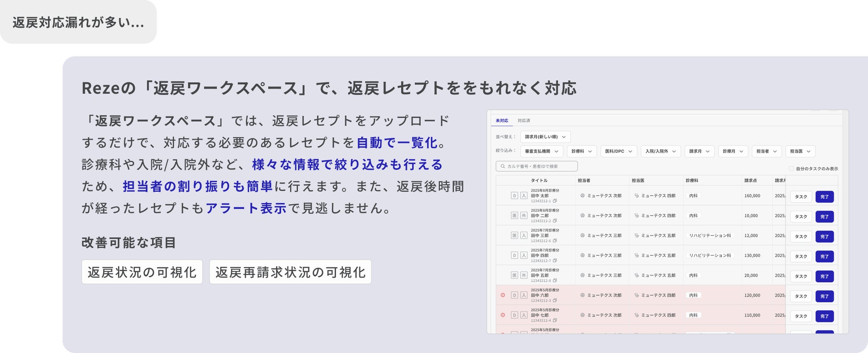Click the 外 badge on 田中 五郎 row
This screenshot has width=868, height=353.
pos(524,276)
